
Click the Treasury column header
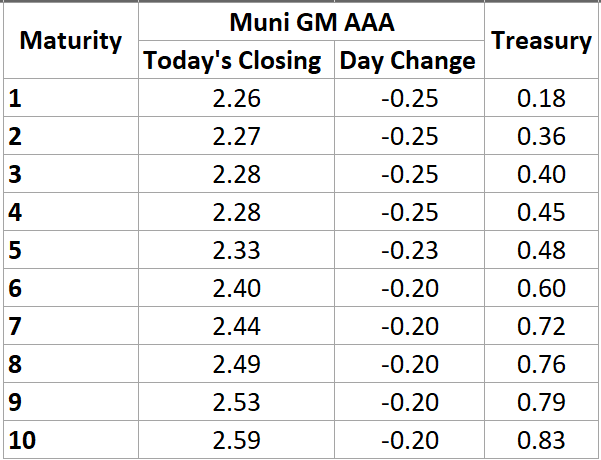(542, 41)
